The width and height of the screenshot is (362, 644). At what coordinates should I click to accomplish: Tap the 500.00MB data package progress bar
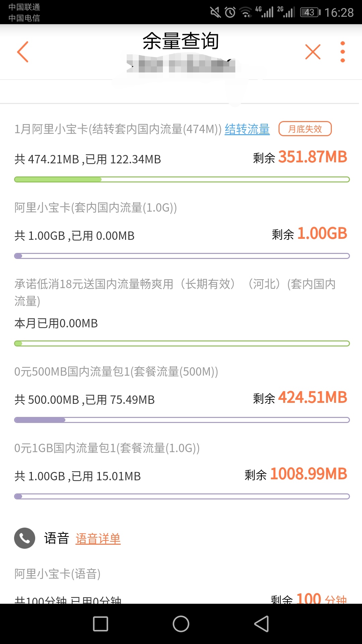click(182, 420)
